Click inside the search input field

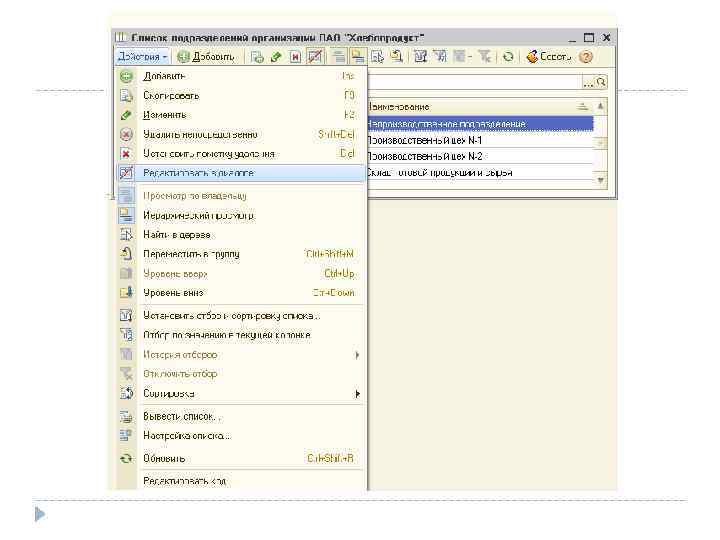(x=475, y=82)
